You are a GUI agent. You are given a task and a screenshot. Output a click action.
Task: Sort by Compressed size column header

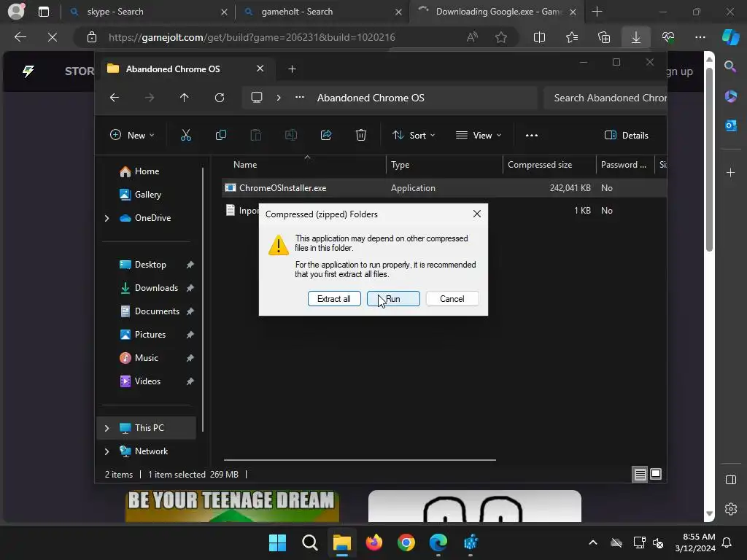(549, 165)
